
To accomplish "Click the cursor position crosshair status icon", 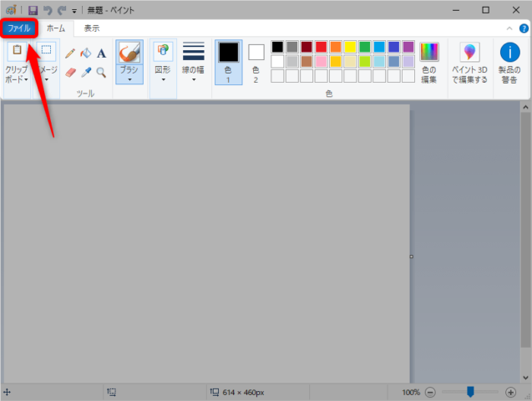I will tap(8, 393).
